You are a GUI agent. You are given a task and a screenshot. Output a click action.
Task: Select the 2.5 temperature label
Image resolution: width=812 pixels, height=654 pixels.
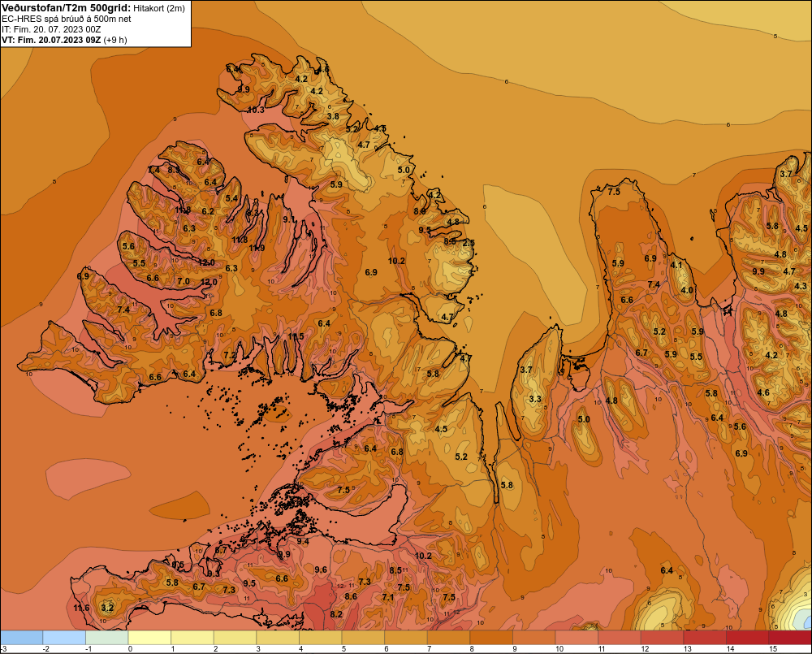469,243
